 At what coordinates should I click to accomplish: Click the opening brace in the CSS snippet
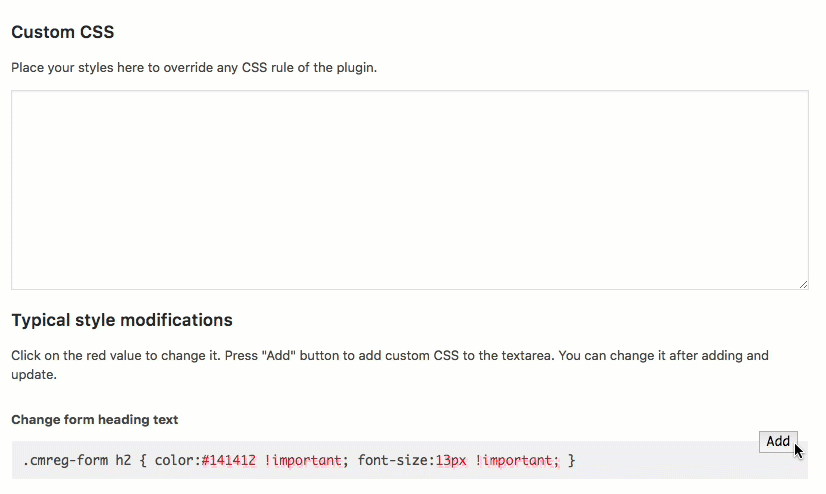point(143,461)
